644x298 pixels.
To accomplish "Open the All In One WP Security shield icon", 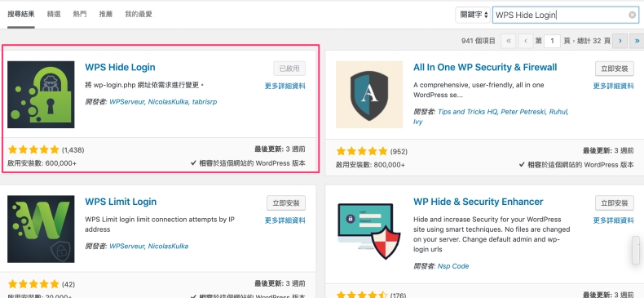I will [x=369, y=95].
